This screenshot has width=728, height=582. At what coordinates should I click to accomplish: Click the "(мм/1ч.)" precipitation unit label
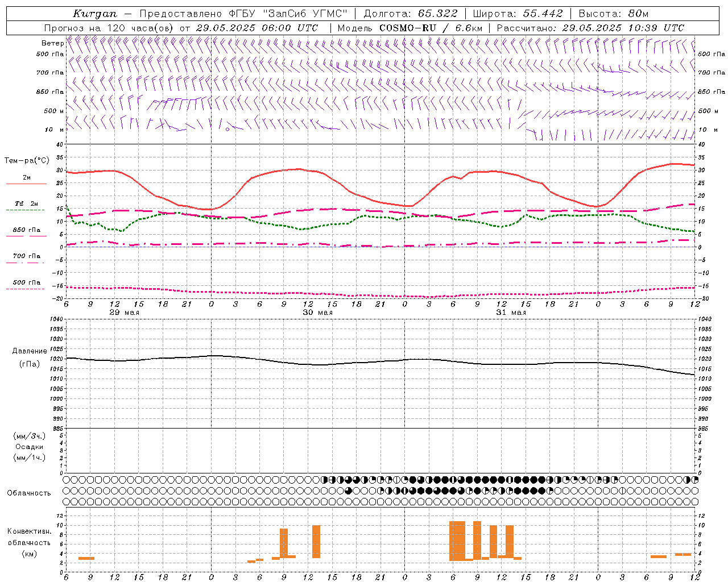30,458
